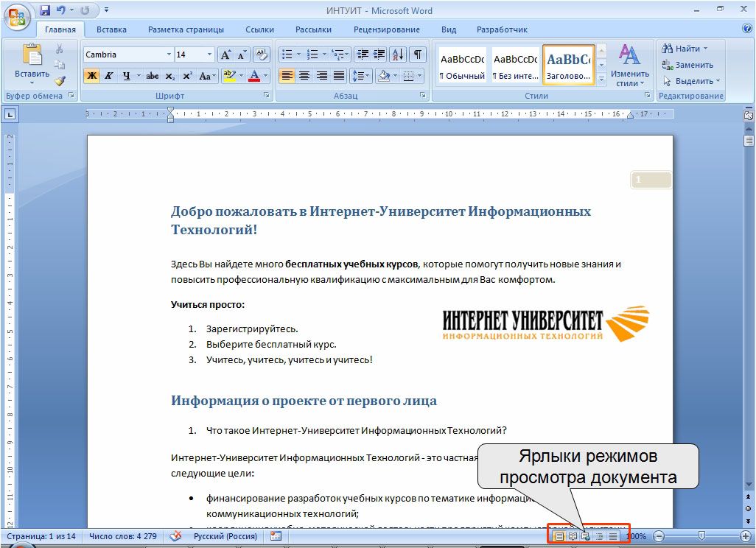Click Русский (Россия) language indicator
Viewport: 756px width, 548px height.
pos(225,536)
